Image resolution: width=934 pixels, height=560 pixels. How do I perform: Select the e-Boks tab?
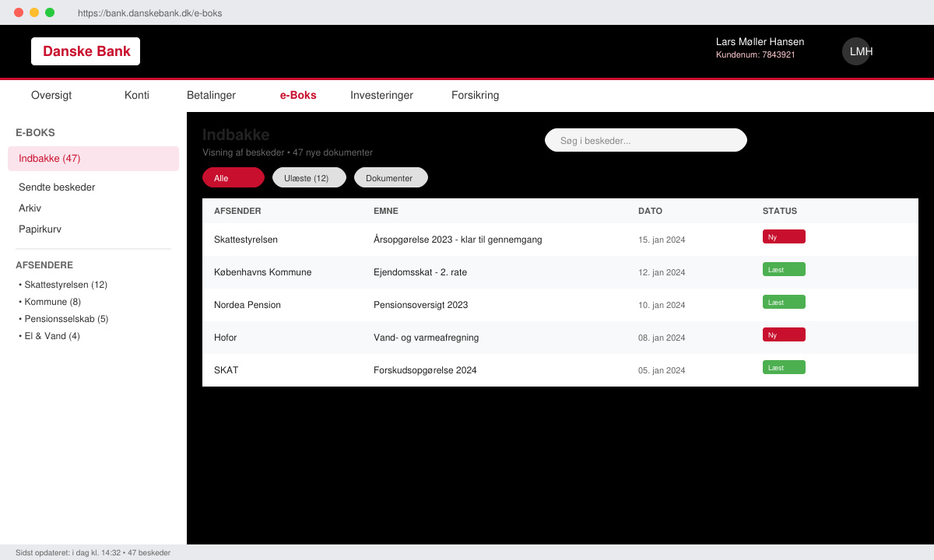coord(298,95)
